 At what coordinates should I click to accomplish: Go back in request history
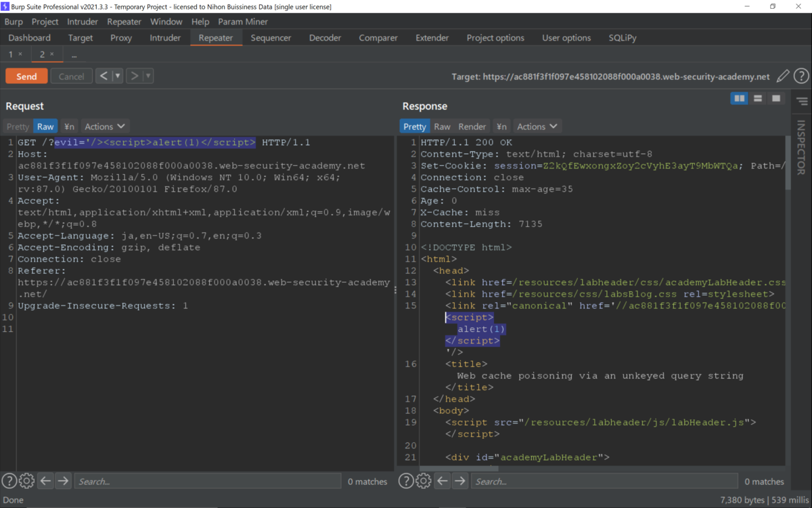pyautogui.click(x=104, y=76)
